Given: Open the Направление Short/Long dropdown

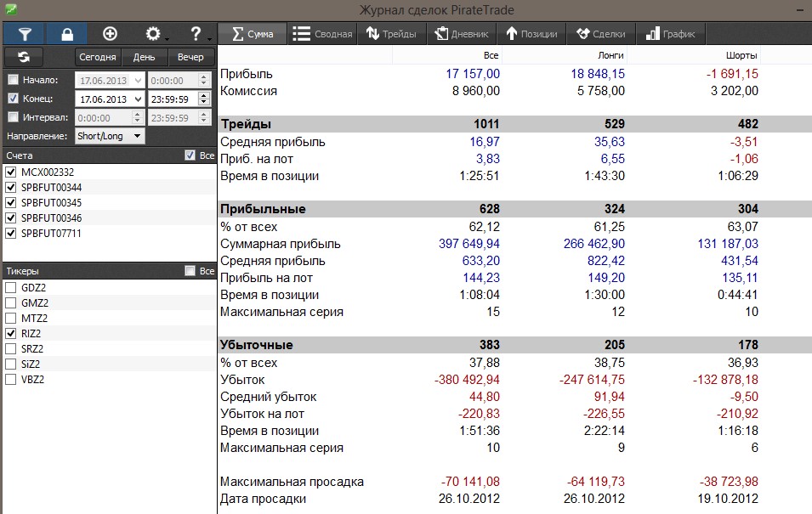Looking at the screenshot, I should 110,136.
